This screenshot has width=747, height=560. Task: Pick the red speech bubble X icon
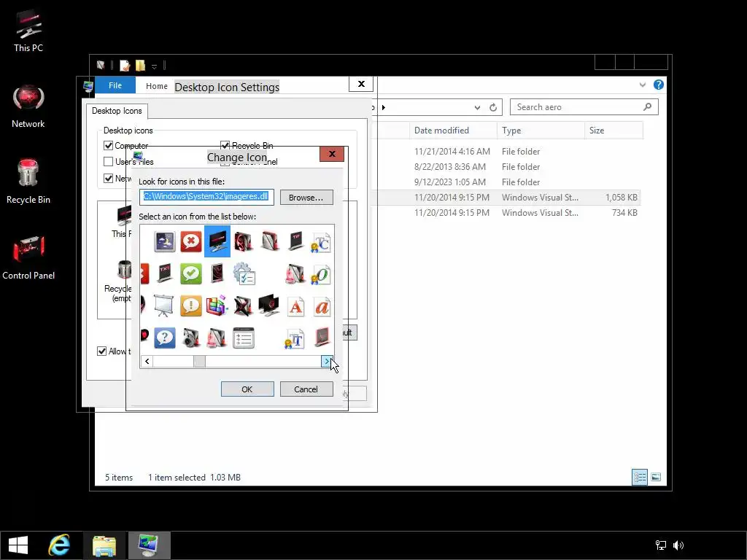pyautogui.click(x=190, y=242)
